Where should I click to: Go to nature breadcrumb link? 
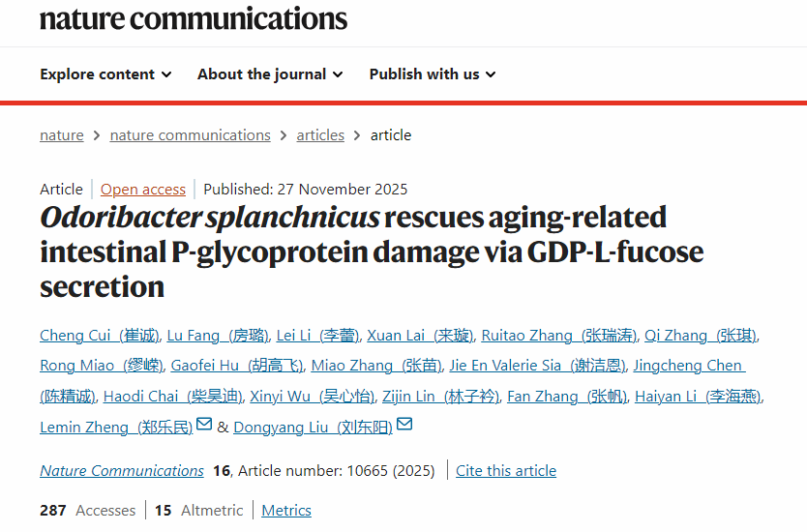point(62,135)
